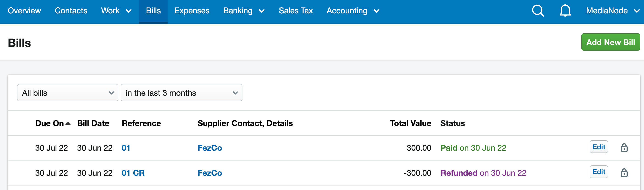Expand the Banking menu
Image resolution: width=644 pixels, height=190 pixels.
244,11
